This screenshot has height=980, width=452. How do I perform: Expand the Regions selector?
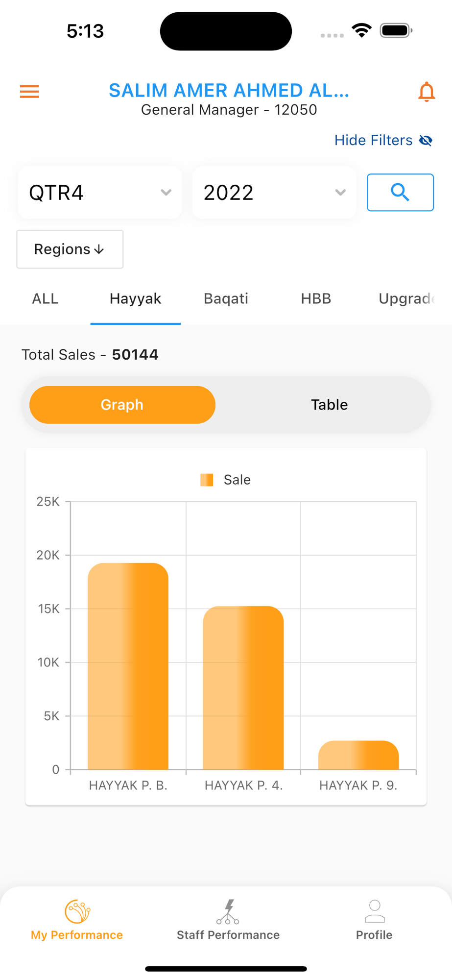click(x=70, y=249)
